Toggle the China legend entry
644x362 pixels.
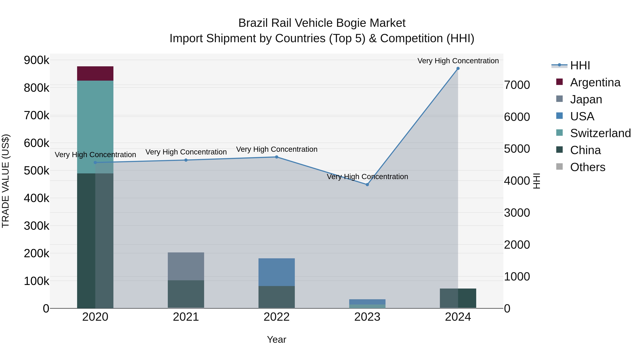pos(578,150)
